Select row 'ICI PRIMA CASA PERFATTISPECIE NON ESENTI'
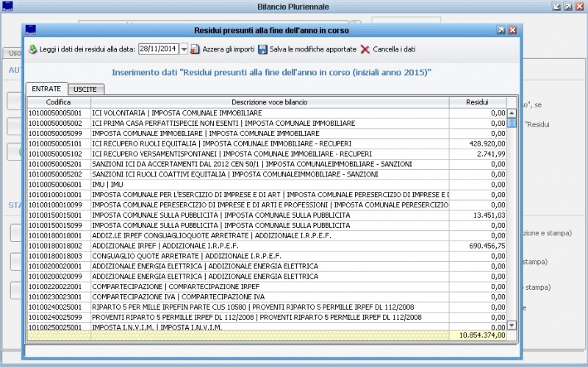Viewport: 588px width, 367px height. pyautogui.click(x=267, y=123)
